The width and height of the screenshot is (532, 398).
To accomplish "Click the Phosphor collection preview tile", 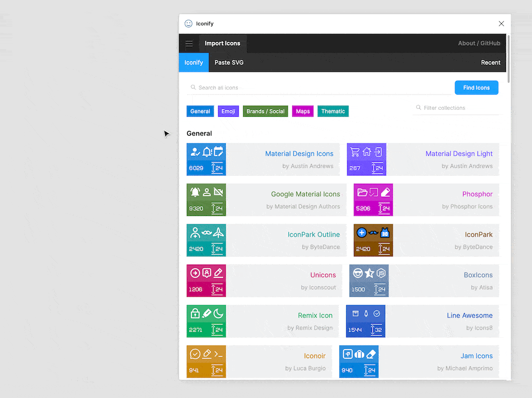I will click(x=373, y=199).
